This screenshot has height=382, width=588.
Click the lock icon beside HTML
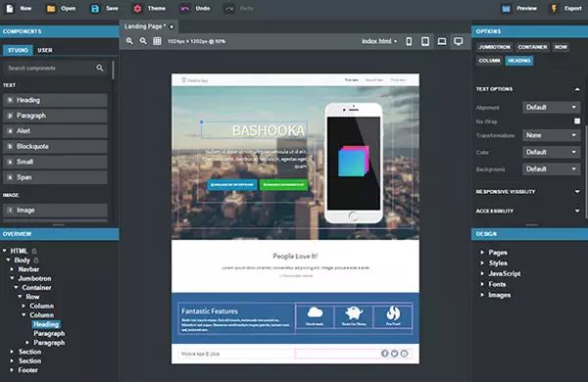click(x=34, y=251)
